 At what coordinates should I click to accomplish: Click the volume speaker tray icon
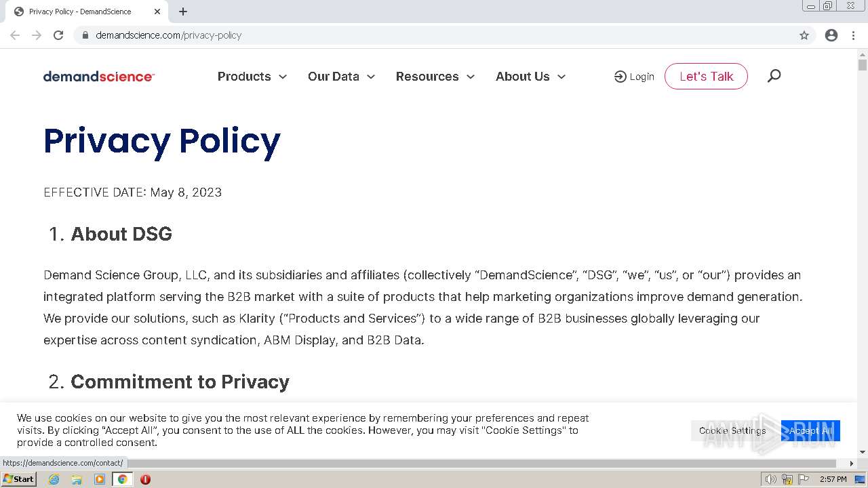[x=770, y=479]
